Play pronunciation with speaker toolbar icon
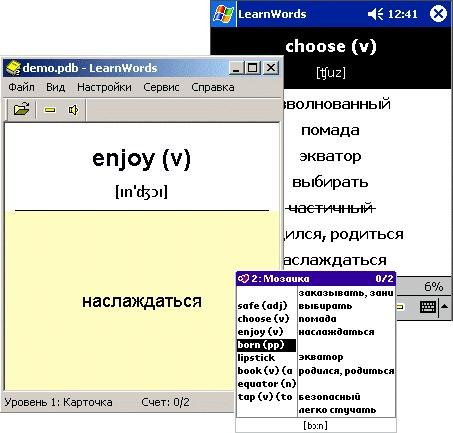 coord(73,110)
